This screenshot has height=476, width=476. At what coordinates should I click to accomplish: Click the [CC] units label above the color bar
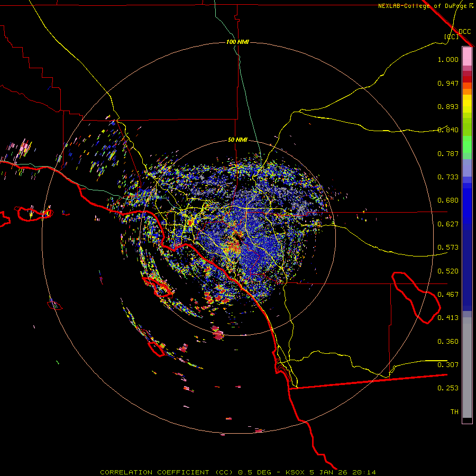451,36
